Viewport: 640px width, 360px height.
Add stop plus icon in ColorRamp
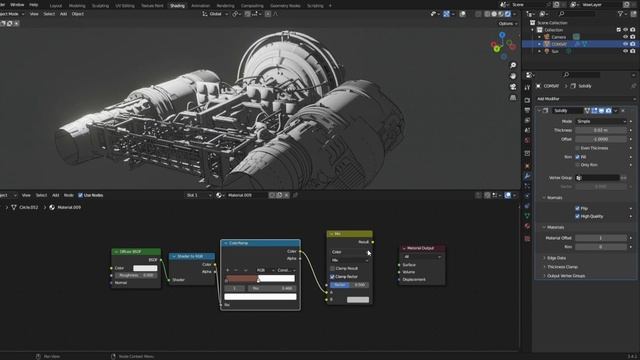[x=228, y=270]
